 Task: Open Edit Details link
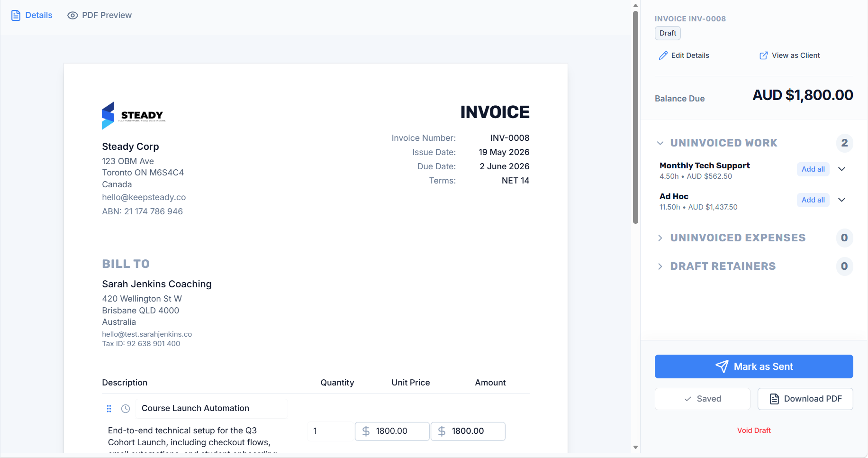[684, 55]
